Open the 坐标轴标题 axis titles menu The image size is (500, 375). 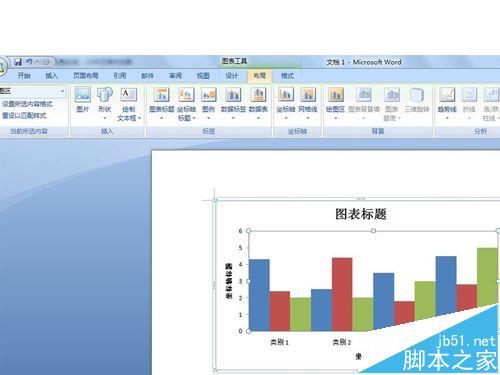pyautogui.click(x=186, y=104)
